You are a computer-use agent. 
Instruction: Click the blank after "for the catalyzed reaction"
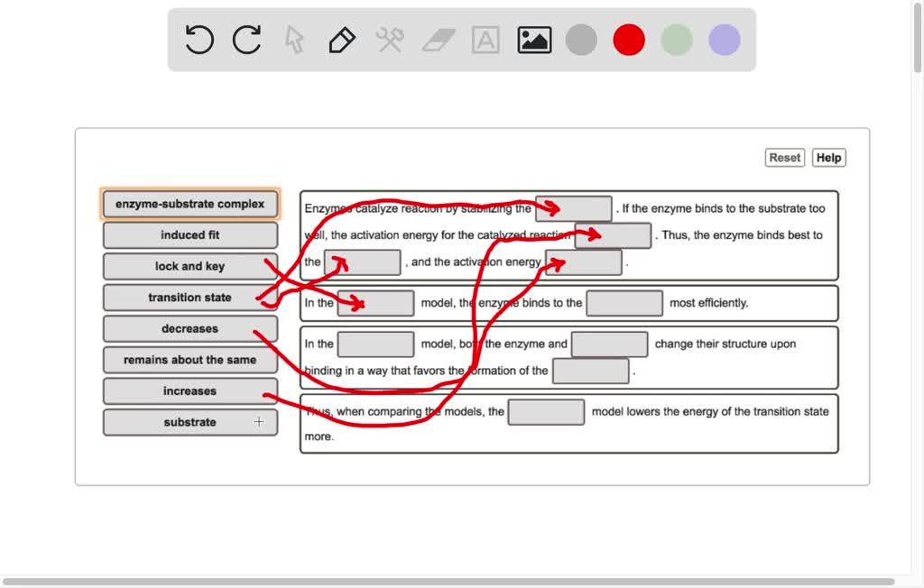pyautogui.click(x=613, y=235)
